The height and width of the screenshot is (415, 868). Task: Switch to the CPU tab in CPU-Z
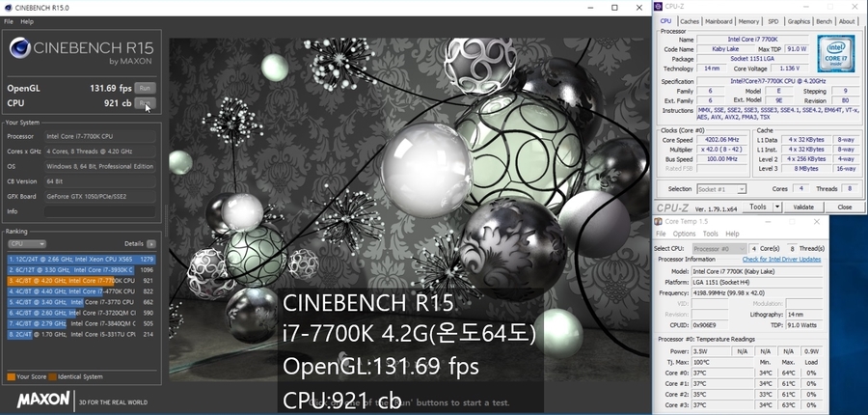click(x=665, y=21)
